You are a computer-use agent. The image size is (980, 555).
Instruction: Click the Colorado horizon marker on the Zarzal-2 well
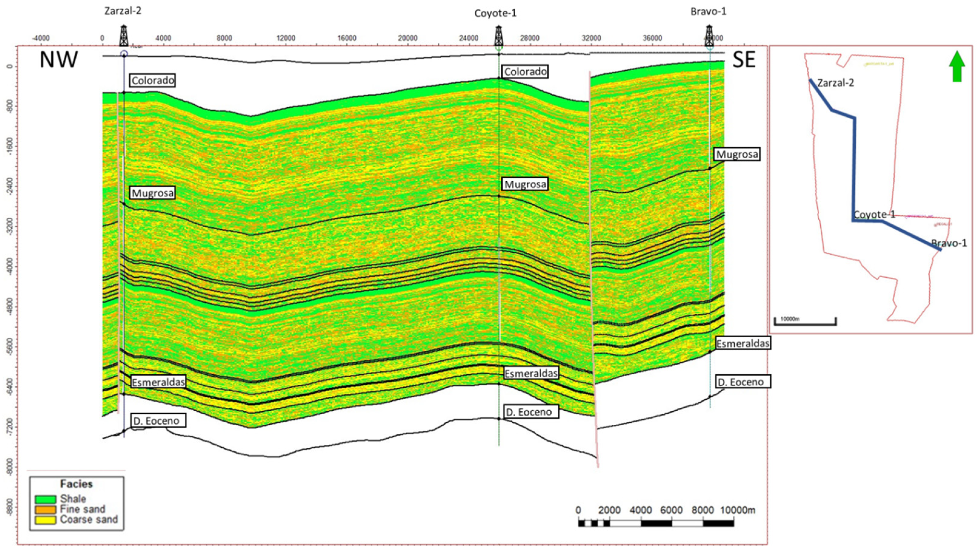[x=124, y=92]
